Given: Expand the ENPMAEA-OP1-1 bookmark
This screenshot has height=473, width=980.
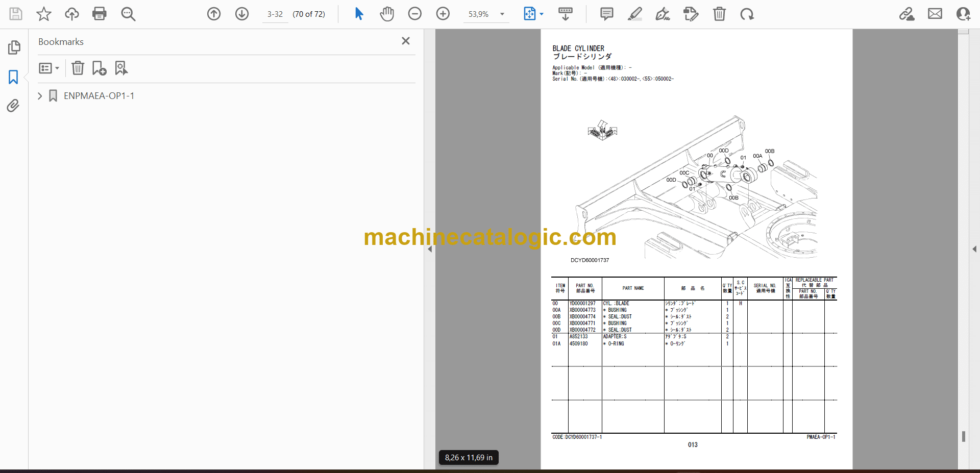Looking at the screenshot, I should [x=40, y=95].
